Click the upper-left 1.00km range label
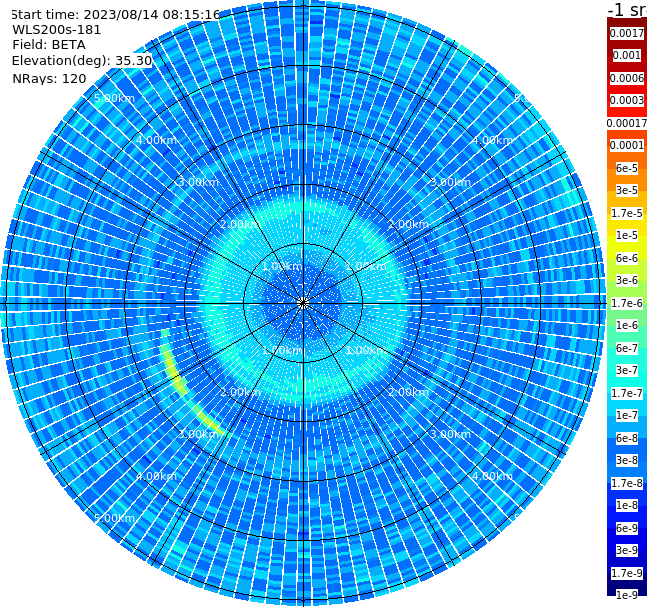Viewport: 647px width, 607px height. coord(282,266)
